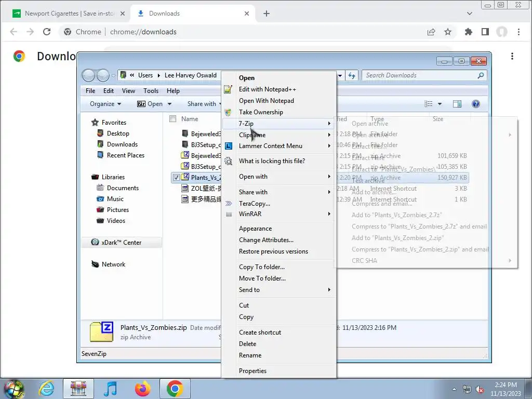
Task: Open the View menu in Explorer
Action: coord(128,91)
